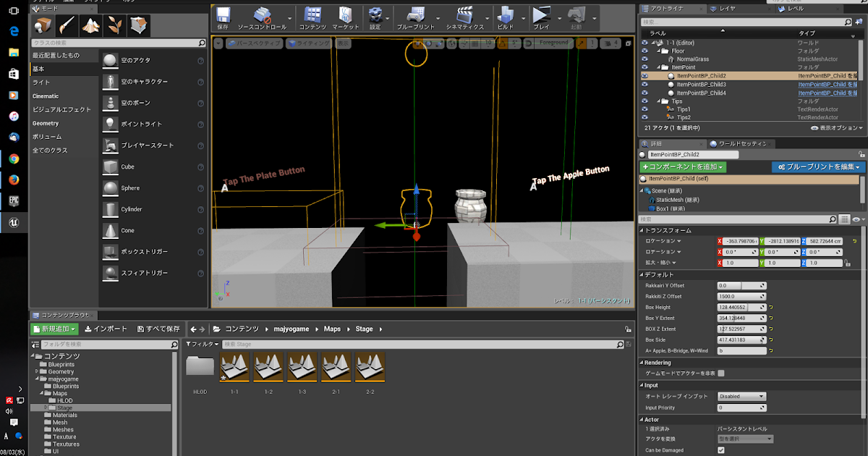Open the Auto Receive Input Disabled dropdown
Screen dimensions: 868x456
[x=741, y=397]
